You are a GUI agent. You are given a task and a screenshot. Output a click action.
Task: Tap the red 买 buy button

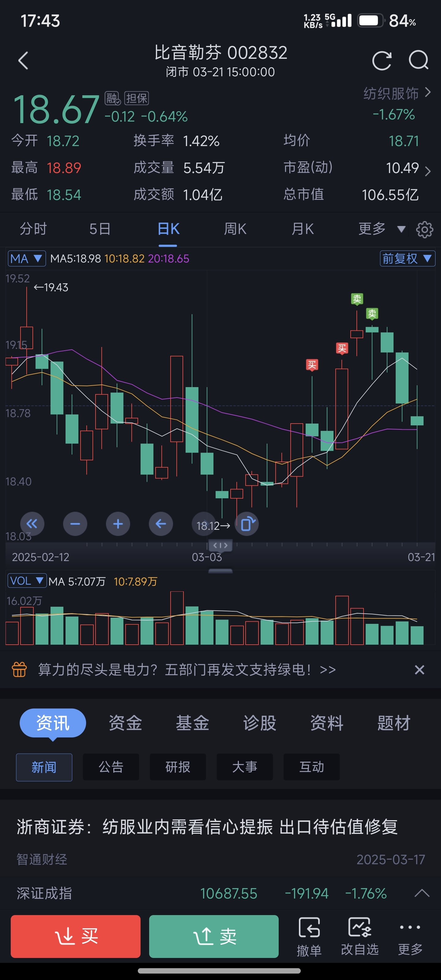click(x=75, y=936)
